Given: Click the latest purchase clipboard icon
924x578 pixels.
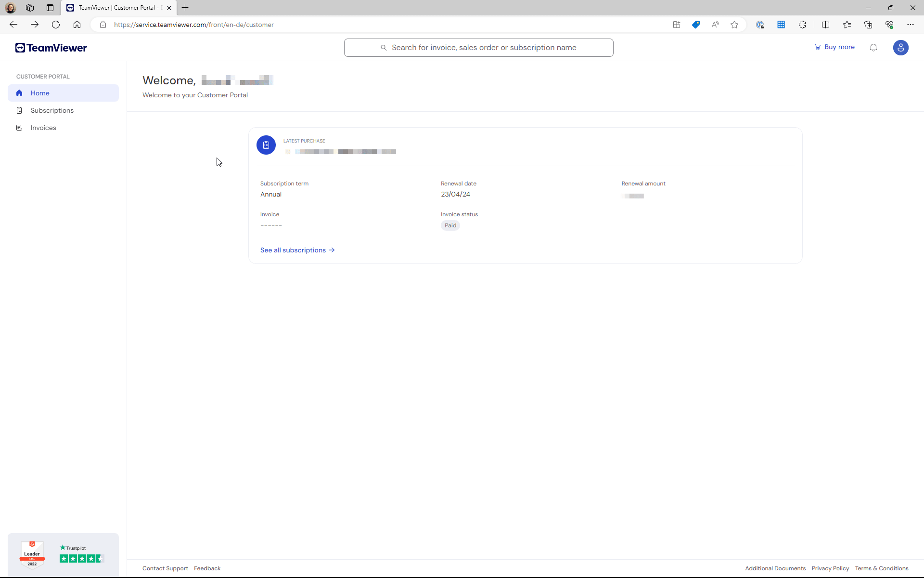Looking at the screenshot, I should pyautogui.click(x=266, y=144).
